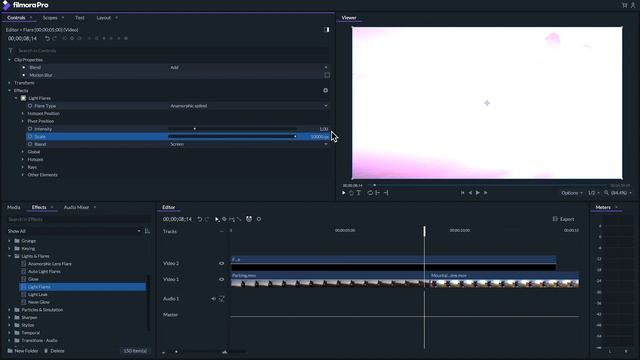Click the circle icon in Editor toolbar
The height and width of the screenshot is (360, 640).
259,219
